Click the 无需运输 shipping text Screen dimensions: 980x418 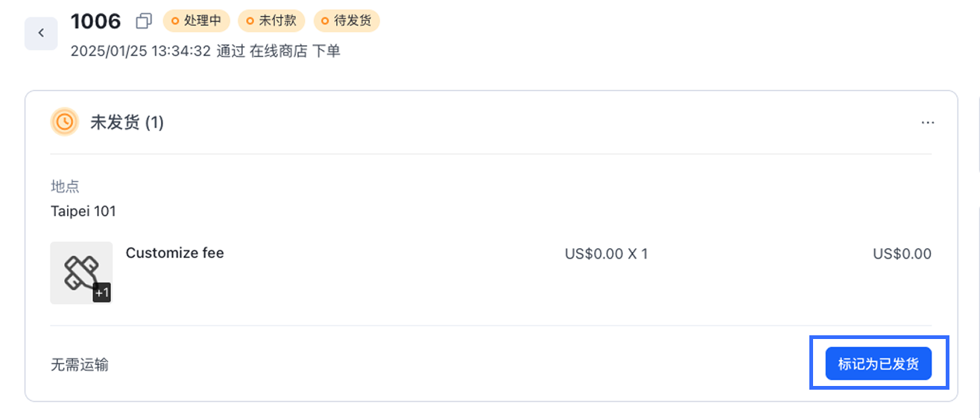point(80,365)
